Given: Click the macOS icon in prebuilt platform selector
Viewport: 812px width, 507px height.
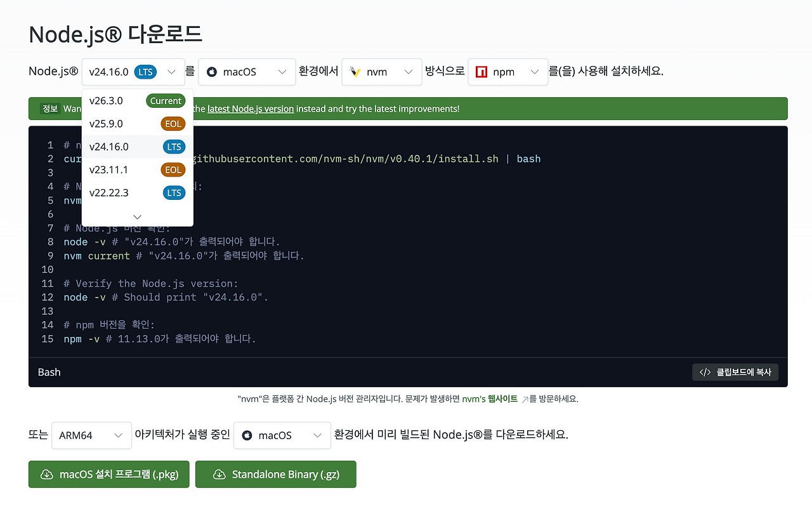Looking at the screenshot, I should click(x=247, y=435).
